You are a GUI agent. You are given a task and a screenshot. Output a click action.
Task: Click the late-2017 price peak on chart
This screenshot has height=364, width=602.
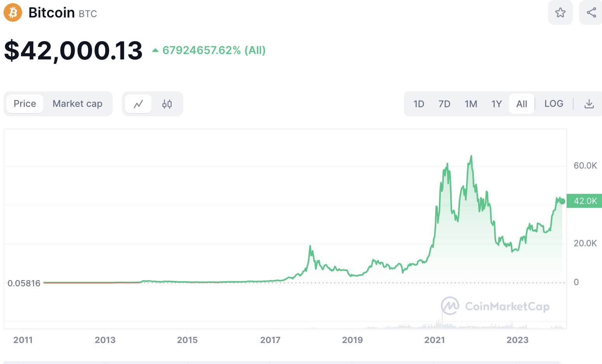coord(310,246)
